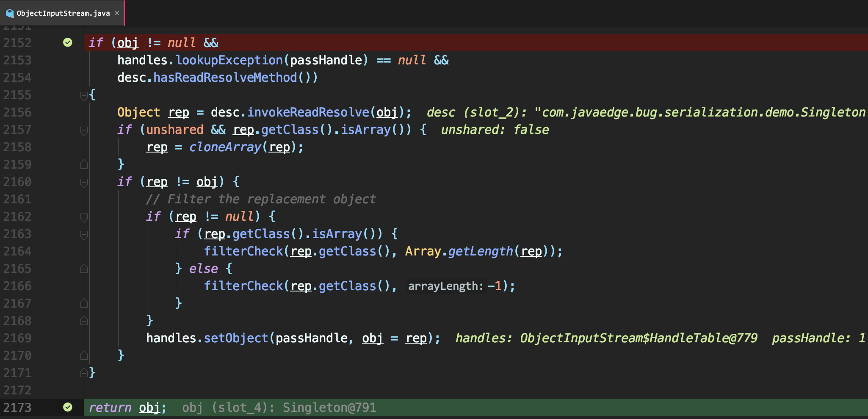This screenshot has width=868, height=419.
Task: Click the cloneArray method call
Action: [225, 147]
